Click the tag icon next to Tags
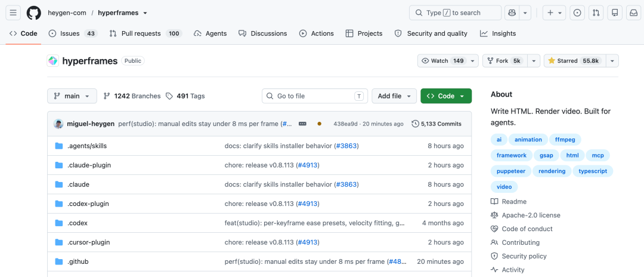Image resolution: width=644 pixels, height=277 pixels. click(x=169, y=96)
